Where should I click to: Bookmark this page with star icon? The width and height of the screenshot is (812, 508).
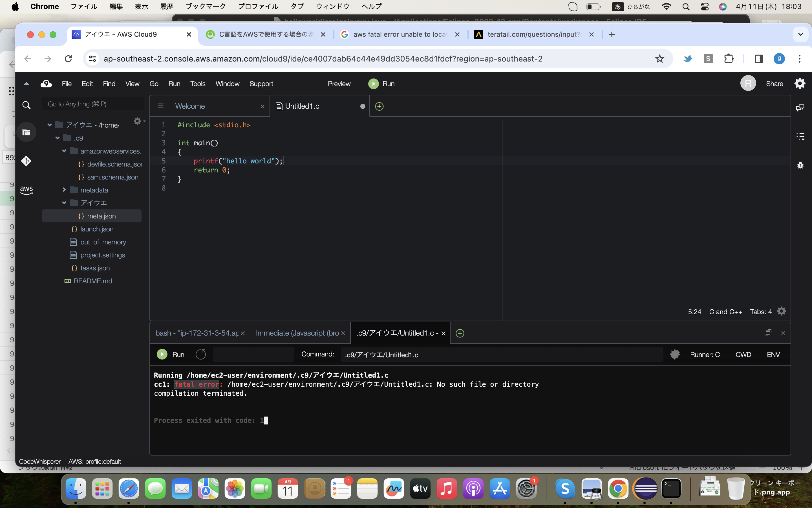tap(660, 59)
